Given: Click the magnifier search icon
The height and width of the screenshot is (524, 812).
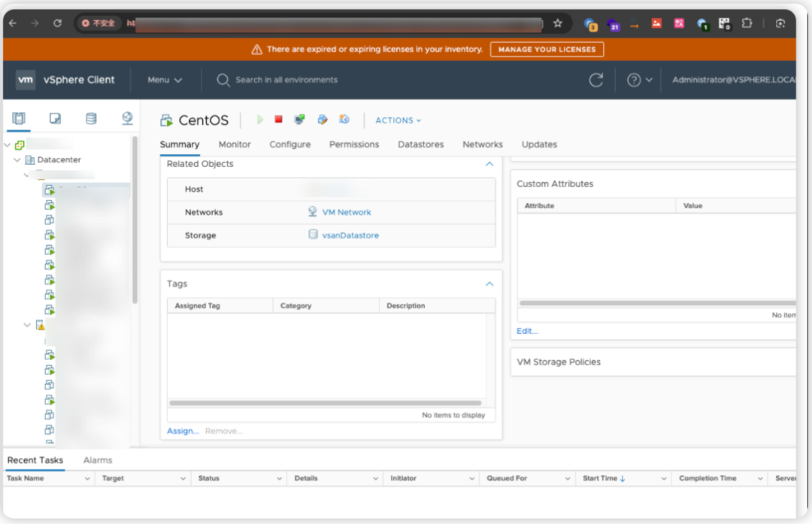Looking at the screenshot, I should (x=223, y=80).
